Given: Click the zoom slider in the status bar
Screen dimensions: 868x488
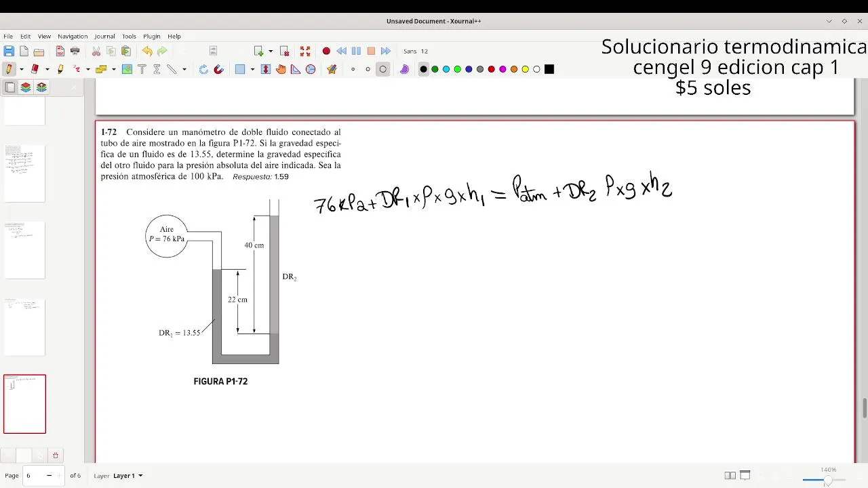Looking at the screenshot, I should (x=824, y=480).
